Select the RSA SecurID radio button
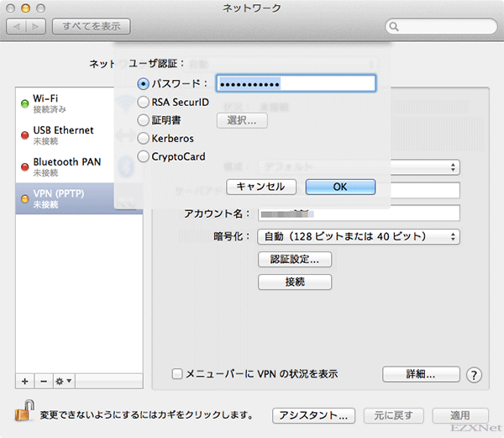 [143, 103]
